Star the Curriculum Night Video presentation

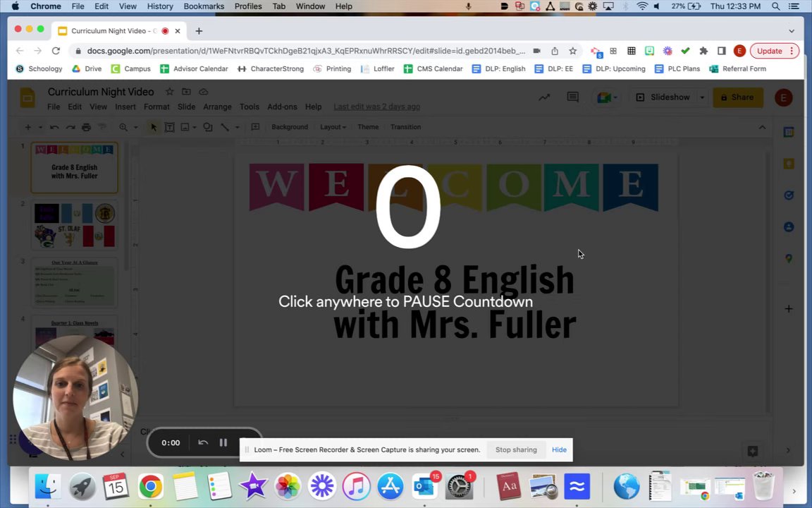(x=169, y=92)
